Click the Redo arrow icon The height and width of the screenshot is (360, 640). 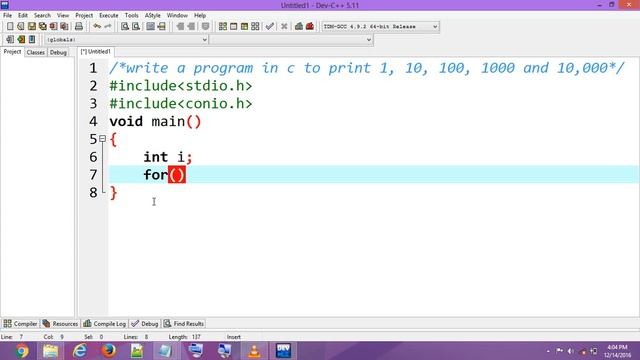click(x=108, y=27)
